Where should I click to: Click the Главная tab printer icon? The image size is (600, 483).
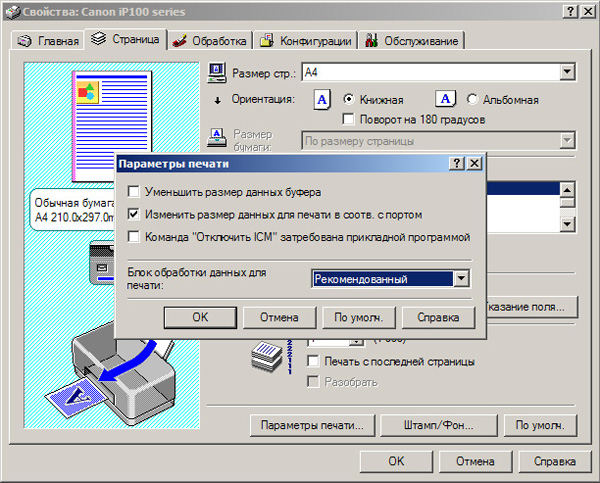pyautogui.click(x=25, y=41)
